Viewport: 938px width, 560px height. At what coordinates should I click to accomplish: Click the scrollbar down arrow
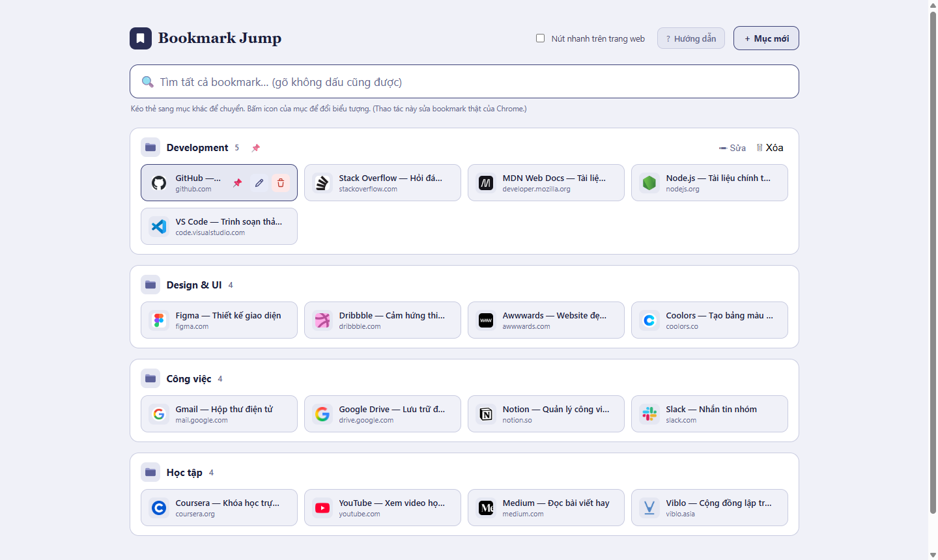coord(933,555)
